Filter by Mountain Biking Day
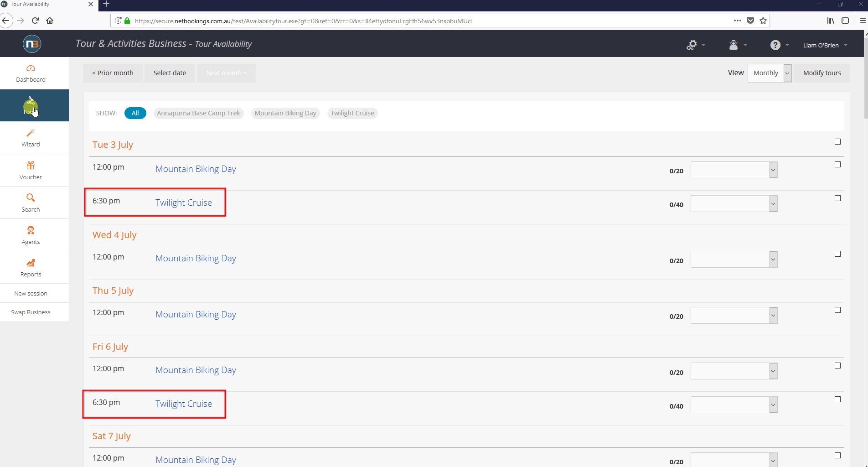The image size is (868, 467). [285, 113]
